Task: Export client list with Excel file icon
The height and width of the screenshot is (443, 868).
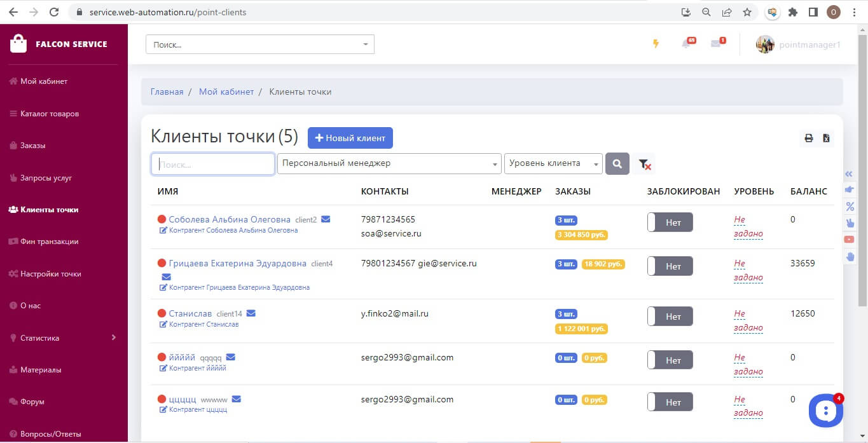Action: (x=826, y=138)
